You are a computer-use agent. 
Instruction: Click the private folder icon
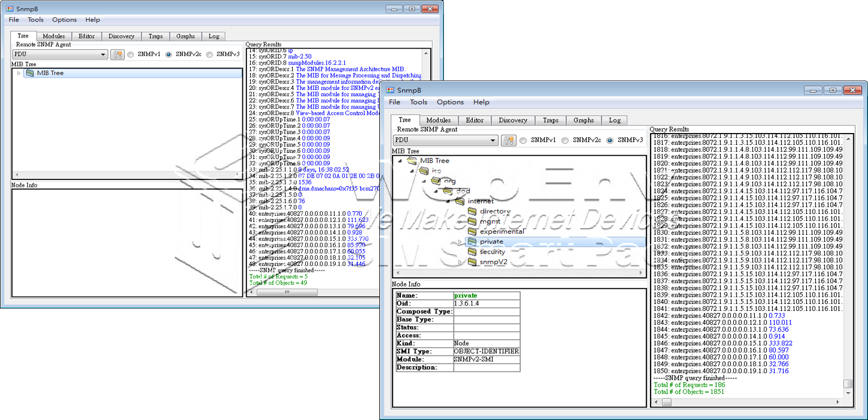coord(472,242)
